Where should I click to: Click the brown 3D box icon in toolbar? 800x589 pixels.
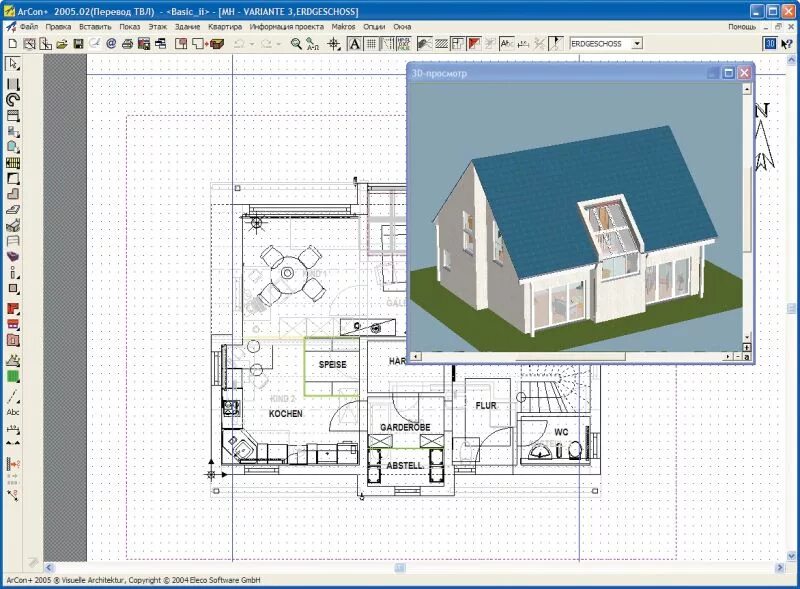click(x=217, y=44)
